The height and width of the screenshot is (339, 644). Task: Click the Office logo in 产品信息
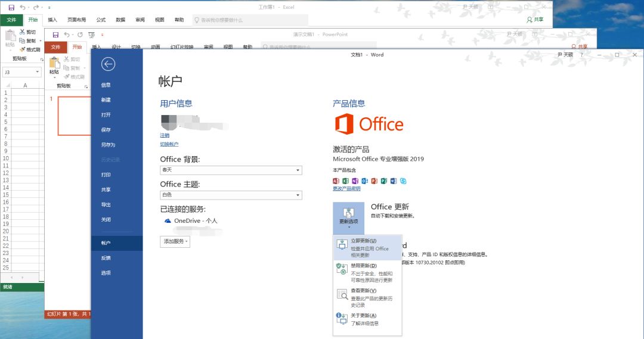click(x=369, y=124)
